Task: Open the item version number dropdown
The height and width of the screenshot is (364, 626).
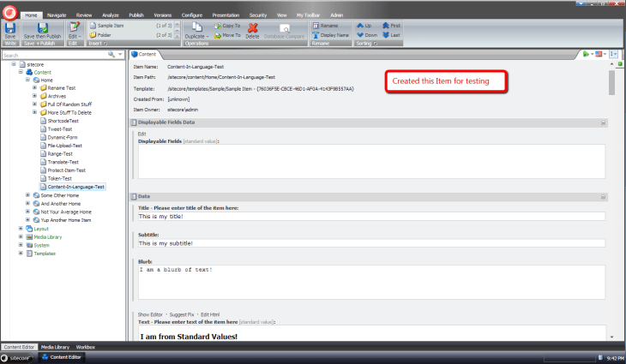Action: tap(615, 54)
